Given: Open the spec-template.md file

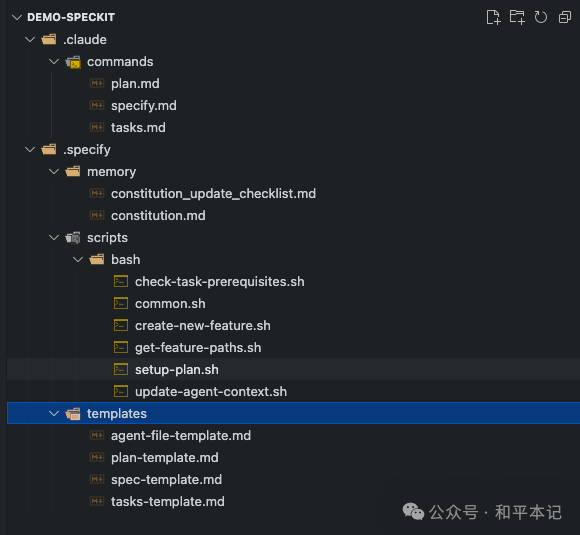Looking at the screenshot, I should click(166, 480).
